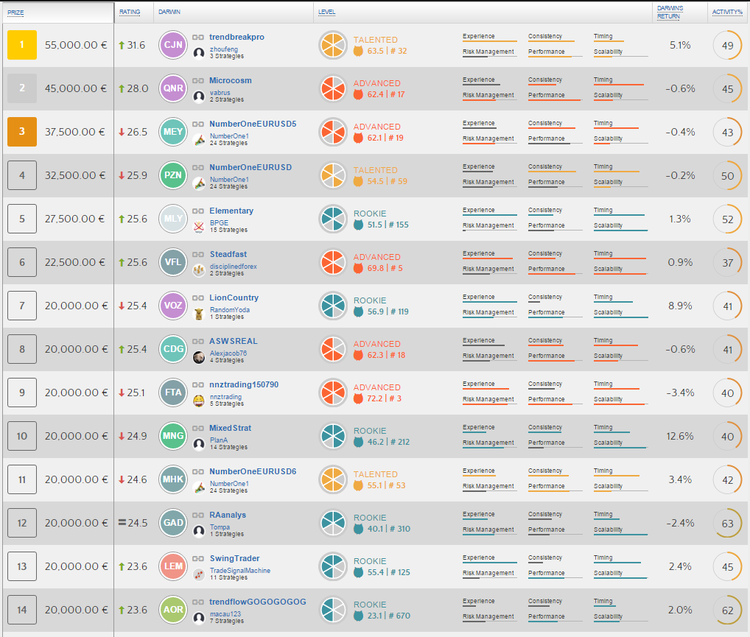Open the LionCountry strategy link
The image size is (750, 637).
234,298
